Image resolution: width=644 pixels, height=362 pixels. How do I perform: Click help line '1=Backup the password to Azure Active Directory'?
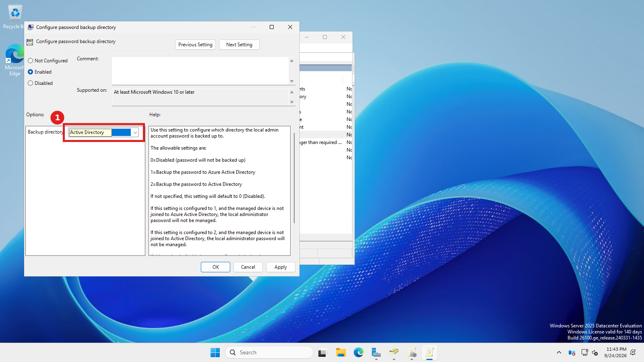[203, 172]
